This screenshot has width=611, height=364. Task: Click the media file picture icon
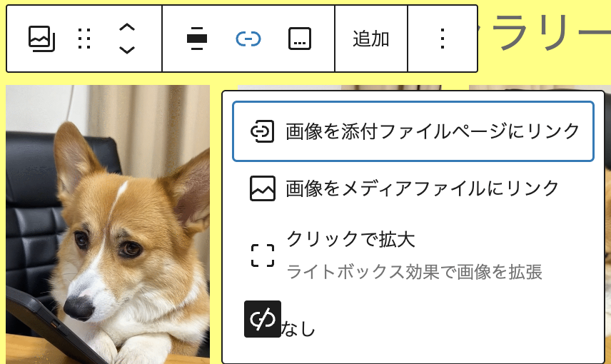point(262,188)
